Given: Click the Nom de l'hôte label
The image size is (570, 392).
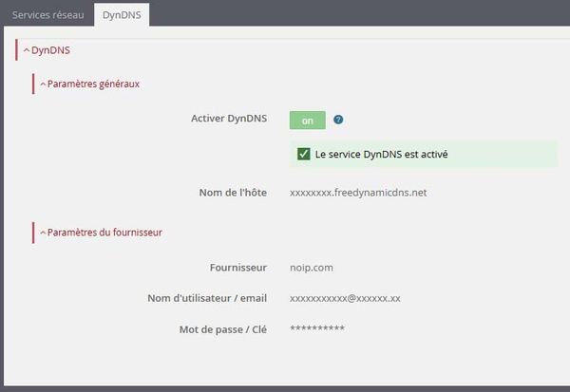Looking at the screenshot, I should tap(233, 193).
